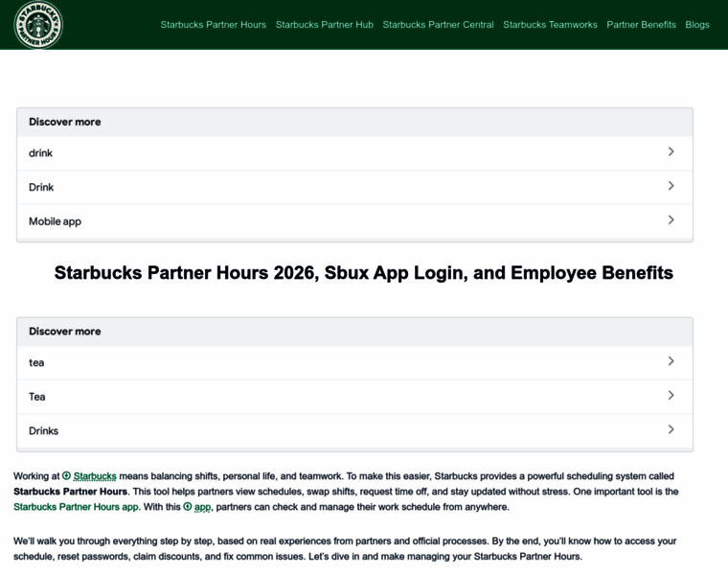Select the 'Mobile app' suggestion text
The width and height of the screenshot is (728, 575).
tap(55, 221)
